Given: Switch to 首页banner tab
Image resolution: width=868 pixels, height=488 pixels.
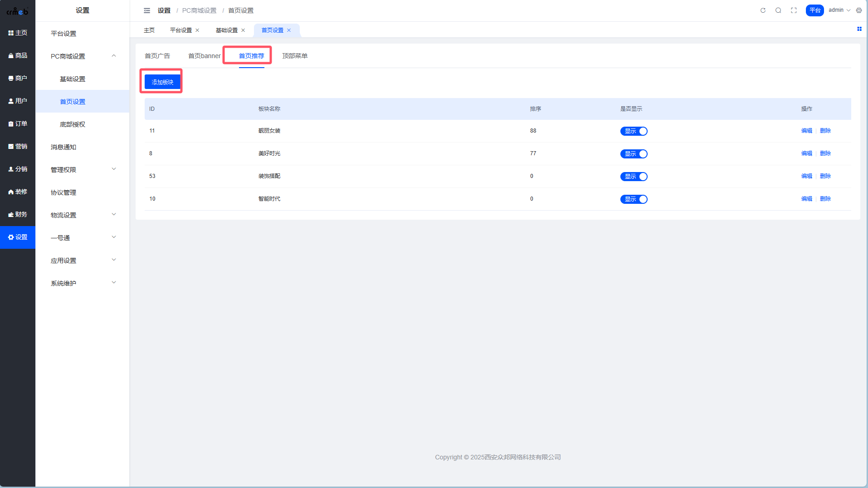Looking at the screenshot, I should tap(204, 56).
